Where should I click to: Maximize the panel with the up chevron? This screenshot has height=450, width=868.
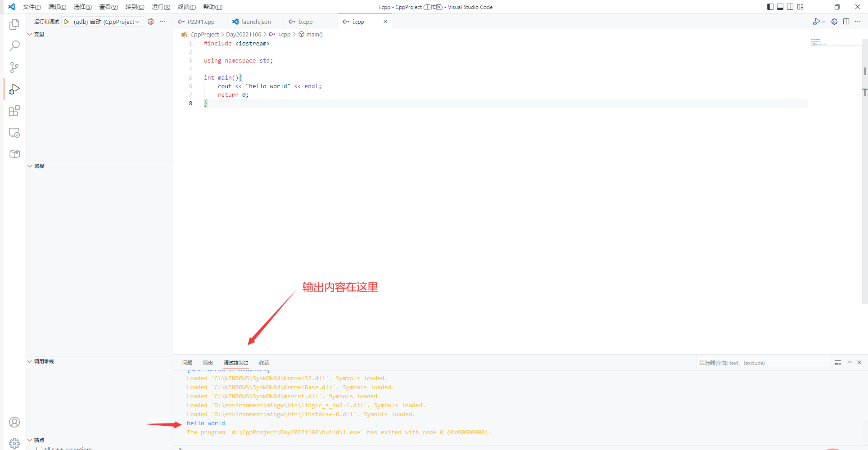pyautogui.click(x=850, y=362)
